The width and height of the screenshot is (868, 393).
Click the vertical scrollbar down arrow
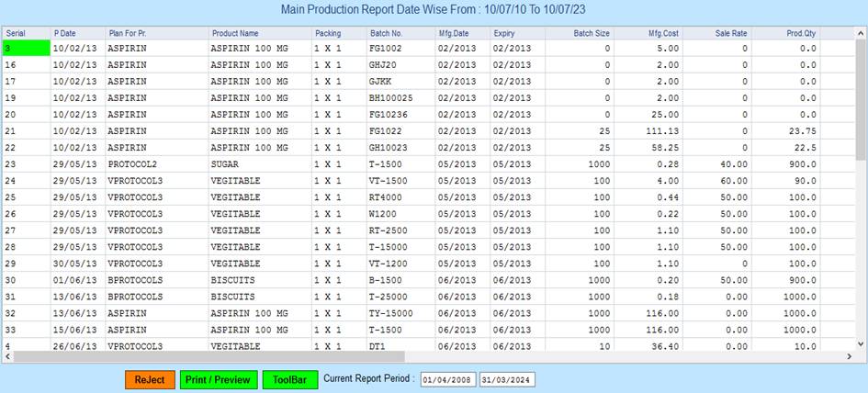coord(861,343)
